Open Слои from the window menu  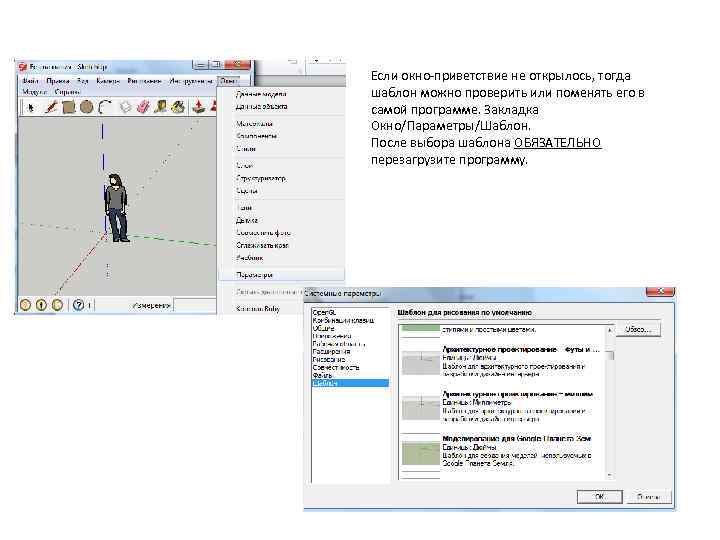coord(244,166)
